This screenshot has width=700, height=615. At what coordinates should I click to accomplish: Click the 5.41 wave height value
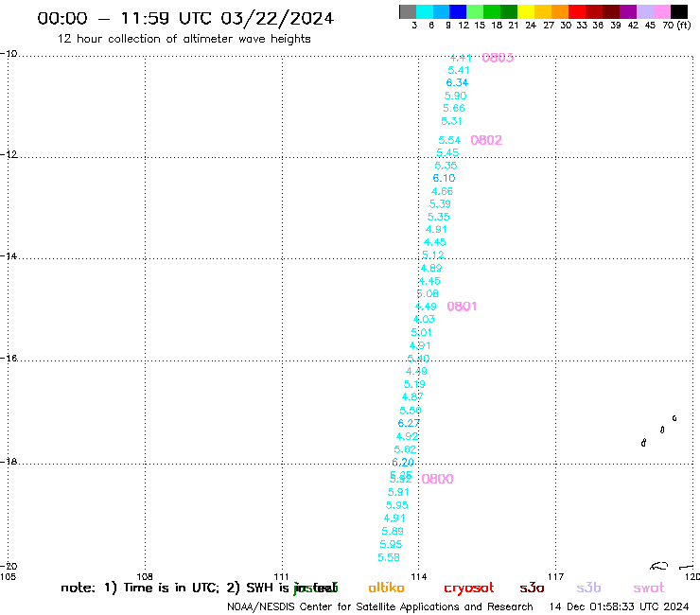[459, 70]
